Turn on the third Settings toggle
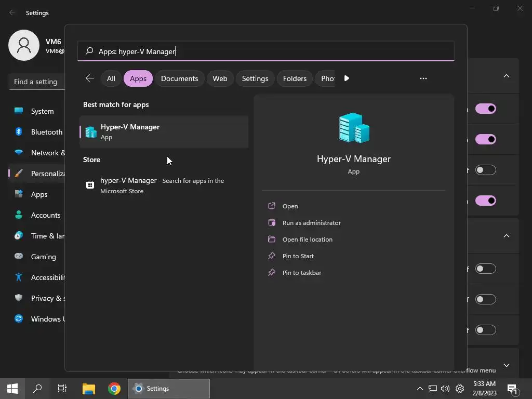 click(x=486, y=170)
